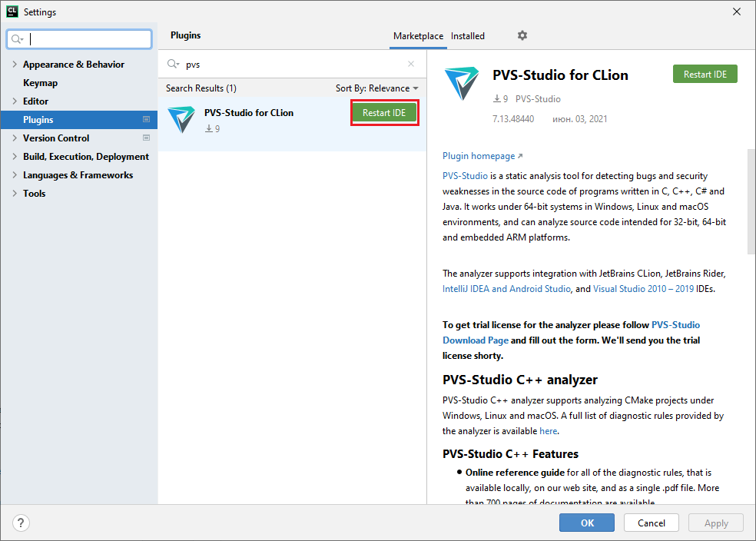Open the Visual Studio 2010 – 2019 link
The height and width of the screenshot is (541, 756).
643,289
